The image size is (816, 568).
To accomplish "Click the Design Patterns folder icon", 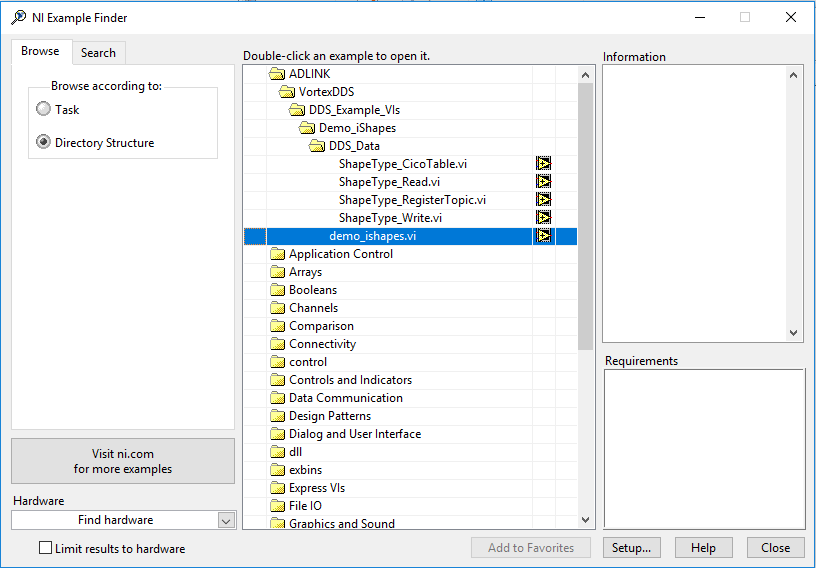I will [x=278, y=415].
